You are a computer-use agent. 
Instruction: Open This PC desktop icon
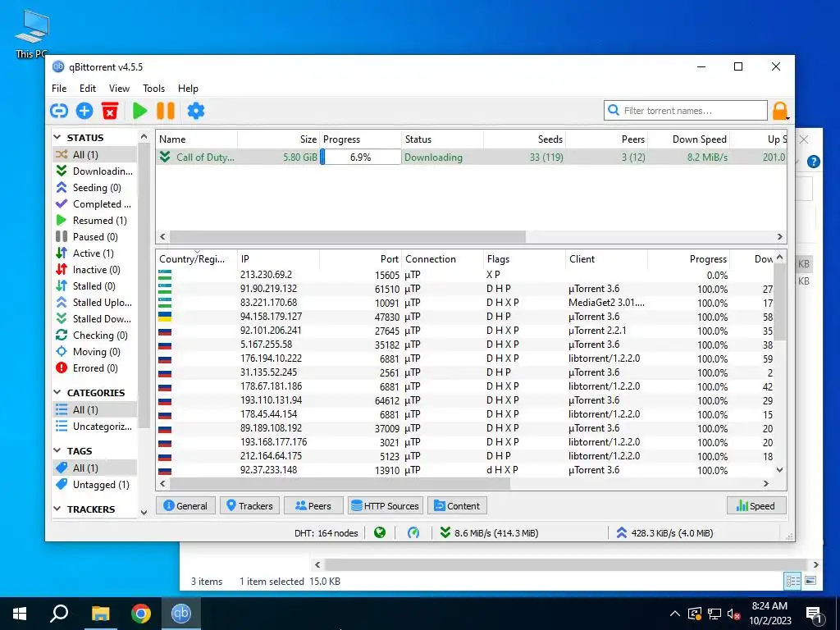[x=32, y=34]
